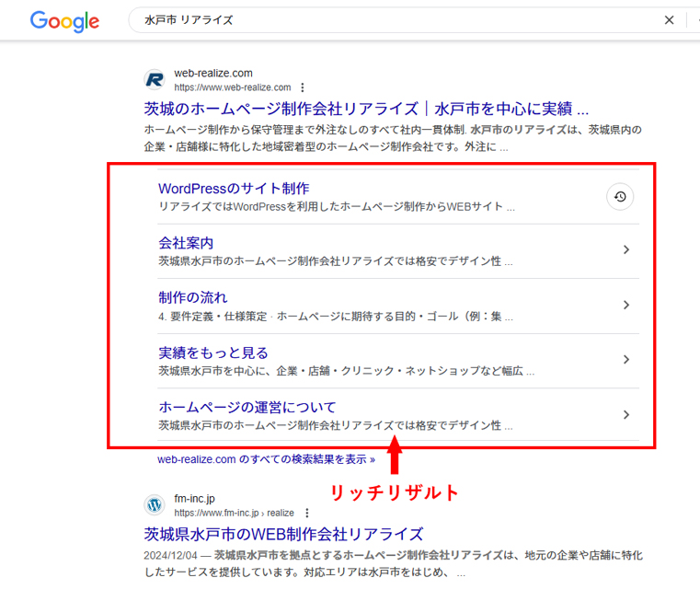The height and width of the screenshot is (601, 700).
Task: Click the WordPress favicon of the fm-inc.jp result
Action: (155, 505)
